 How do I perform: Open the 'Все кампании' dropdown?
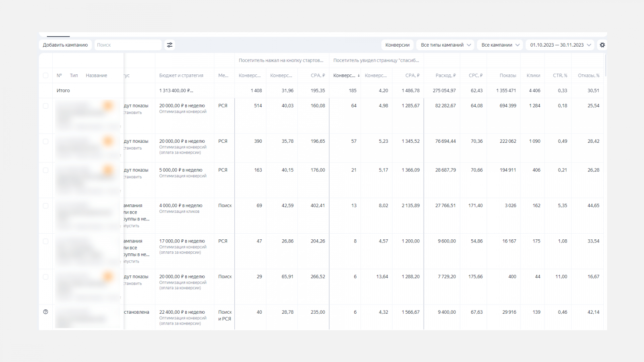coord(500,45)
